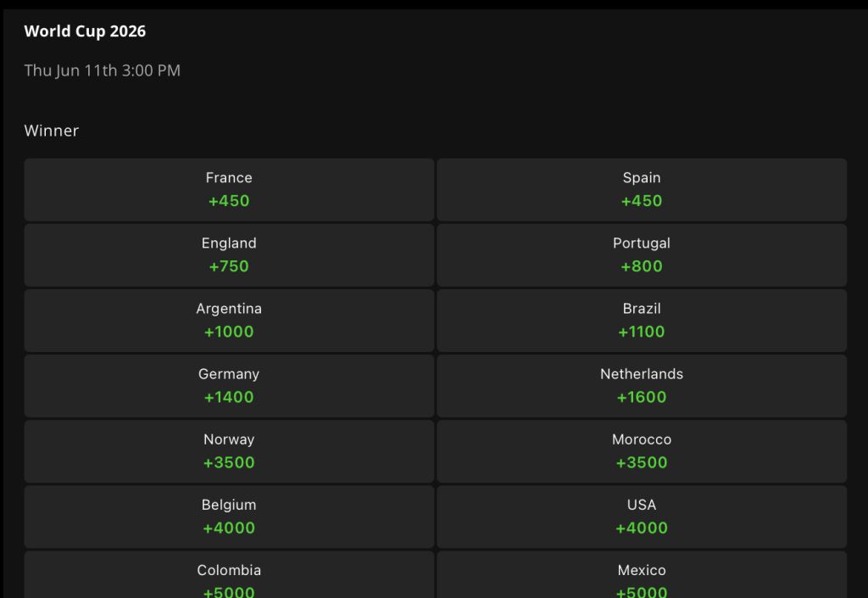Select Belgium at +4000
The height and width of the screenshot is (598, 868).
coord(229,517)
